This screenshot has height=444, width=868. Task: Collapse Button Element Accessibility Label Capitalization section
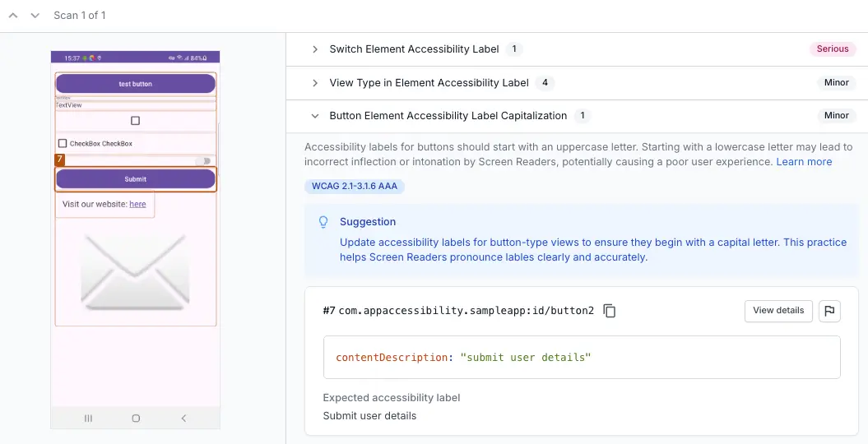pyautogui.click(x=315, y=116)
